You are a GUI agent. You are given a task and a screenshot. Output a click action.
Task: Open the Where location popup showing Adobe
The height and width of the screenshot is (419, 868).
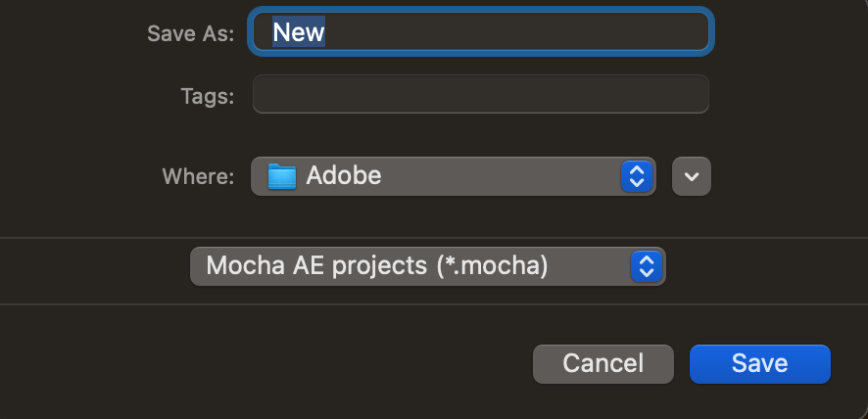coord(451,176)
